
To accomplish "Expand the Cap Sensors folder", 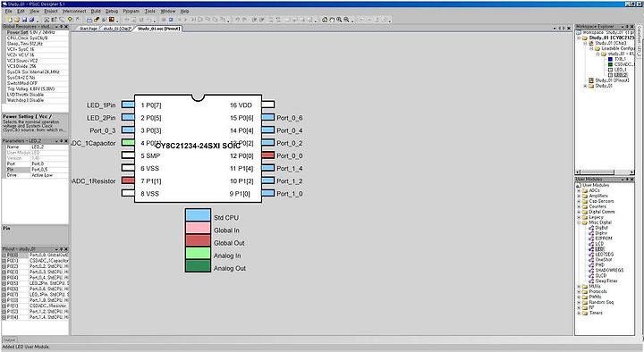I will point(579,201).
